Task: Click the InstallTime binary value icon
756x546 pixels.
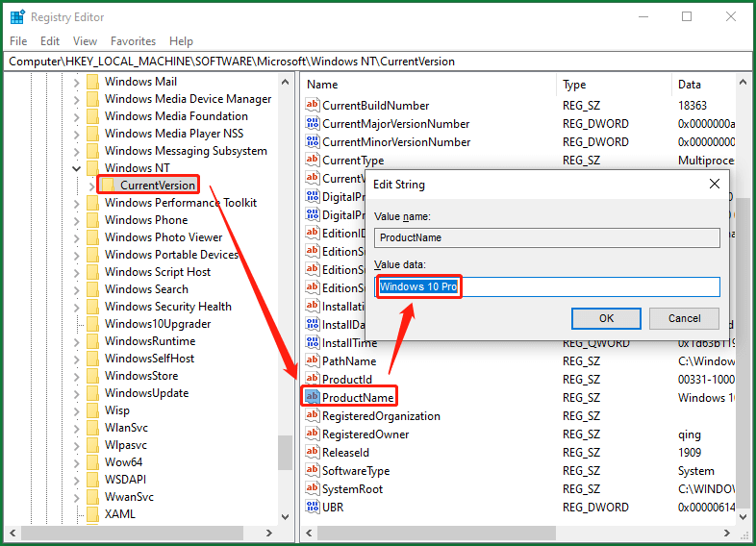Action: [312, 342]
